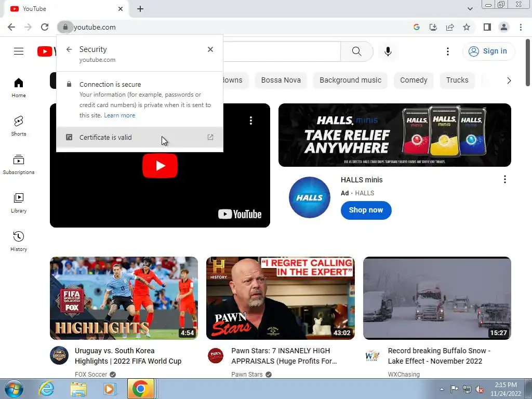Open the Windows Start menu
The image size is (532, 399).
click(x=13, y=389)
